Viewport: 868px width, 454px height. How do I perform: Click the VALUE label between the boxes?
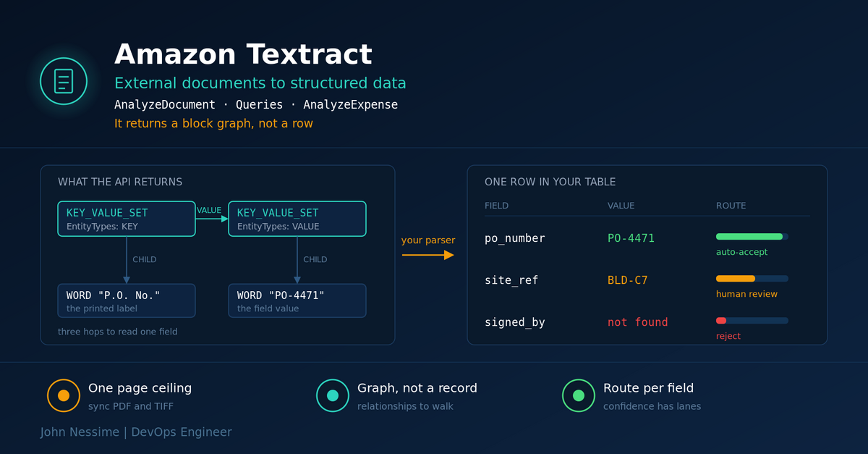(x=209, y=211)
